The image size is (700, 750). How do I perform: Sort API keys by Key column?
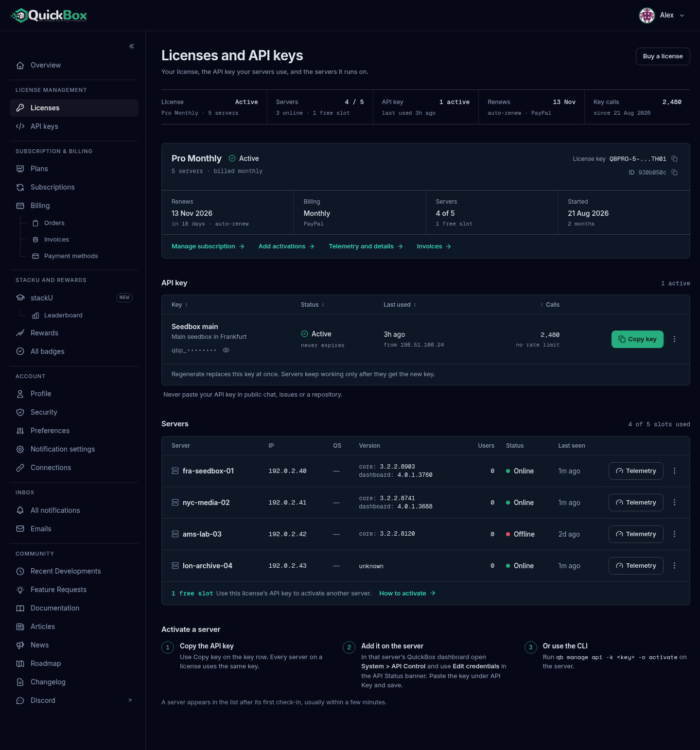[179, 305]
